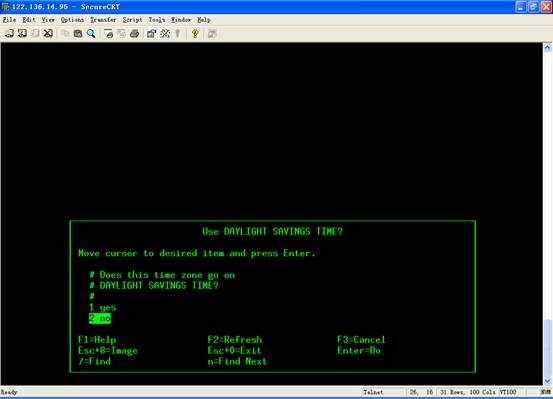
Task: Click the Quick Connect toolbar icon
Action: (22, 34)
